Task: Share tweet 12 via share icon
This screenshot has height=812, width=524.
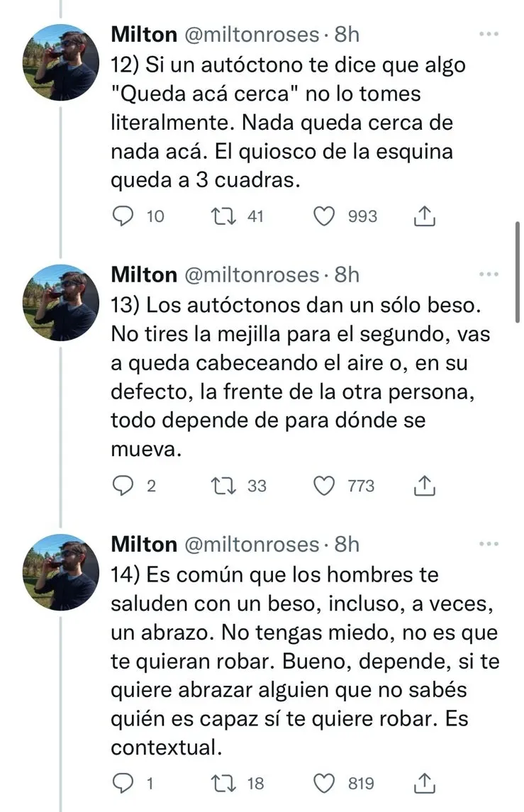Action: tap(423, 216)
